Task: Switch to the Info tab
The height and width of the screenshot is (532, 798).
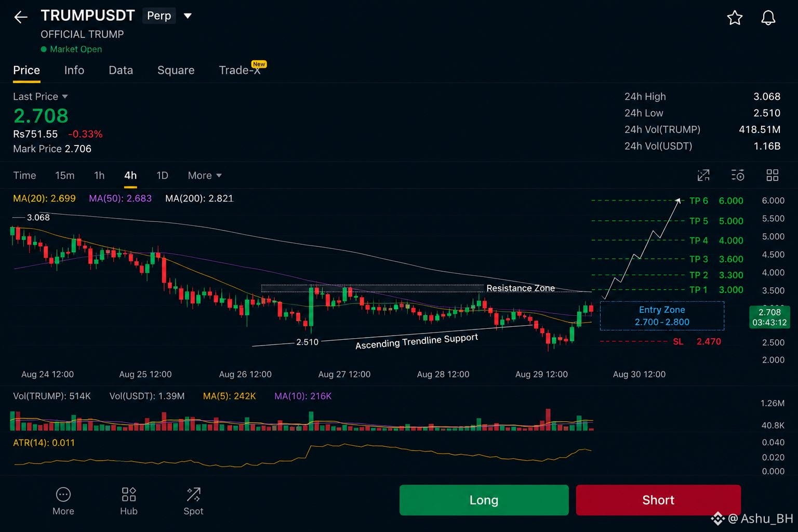Action: [x=74, y=70]
